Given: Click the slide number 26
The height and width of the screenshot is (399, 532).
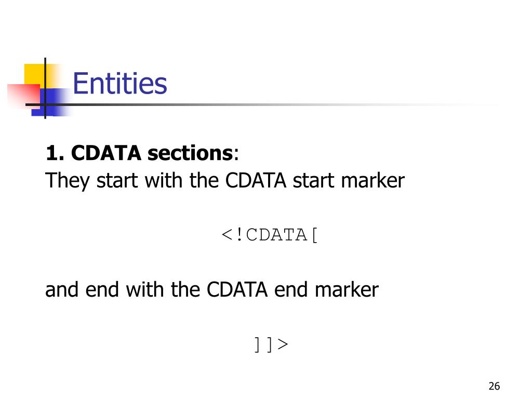Looking at the screenshot, I should point(494,386).
